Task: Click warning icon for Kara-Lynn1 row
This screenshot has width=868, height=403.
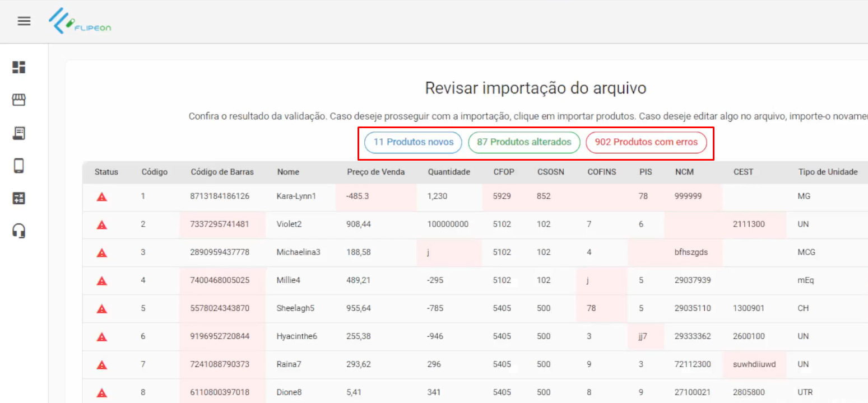Action: [x=101, y=196]
